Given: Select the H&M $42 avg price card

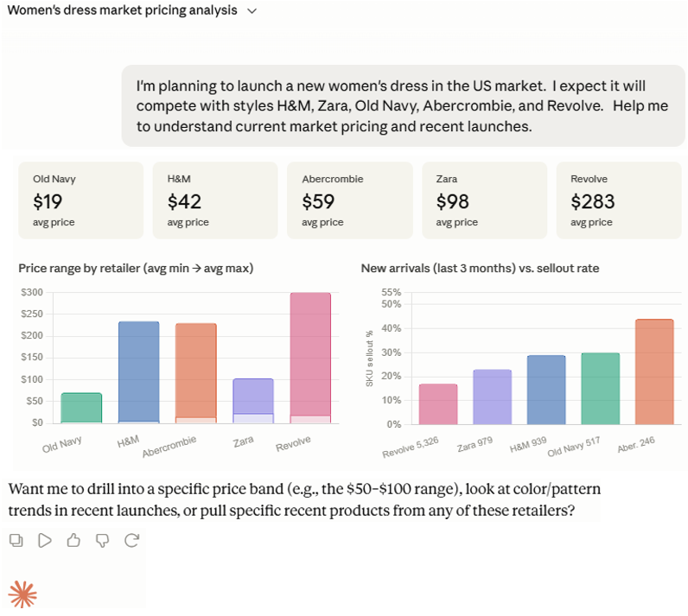Looking at the screenshot, I should coord(215,200).
